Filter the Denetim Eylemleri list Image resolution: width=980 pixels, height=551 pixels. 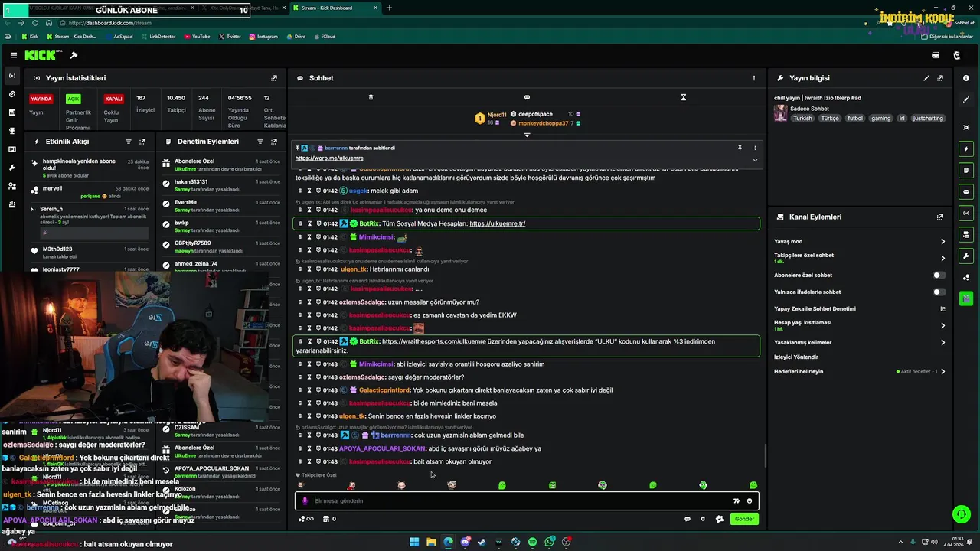click(x=260, y=142)
